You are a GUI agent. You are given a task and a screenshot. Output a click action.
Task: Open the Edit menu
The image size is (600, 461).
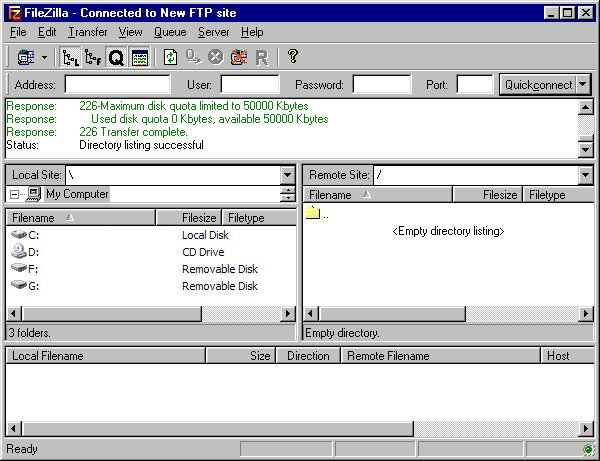pos(47,32)
